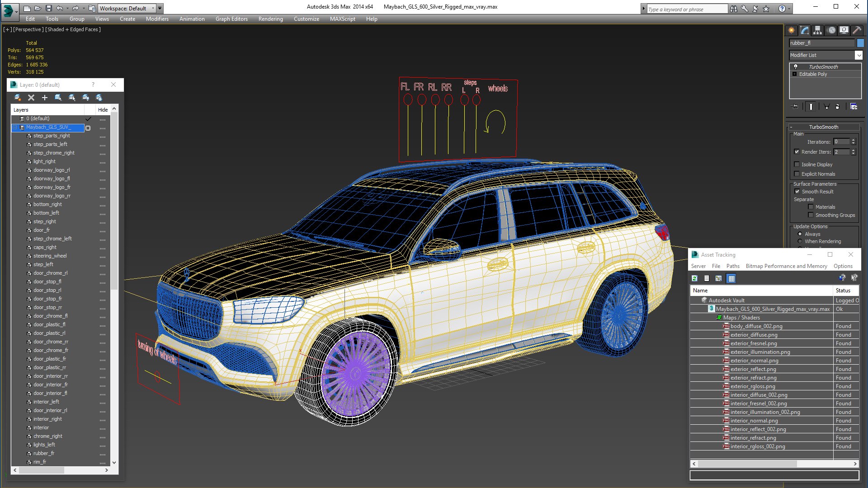Click Make Unique icon in modifier stack
Image resolution: width=868 pixels, height=488 pixels.
pyautogui.click(x=827, y=107)
